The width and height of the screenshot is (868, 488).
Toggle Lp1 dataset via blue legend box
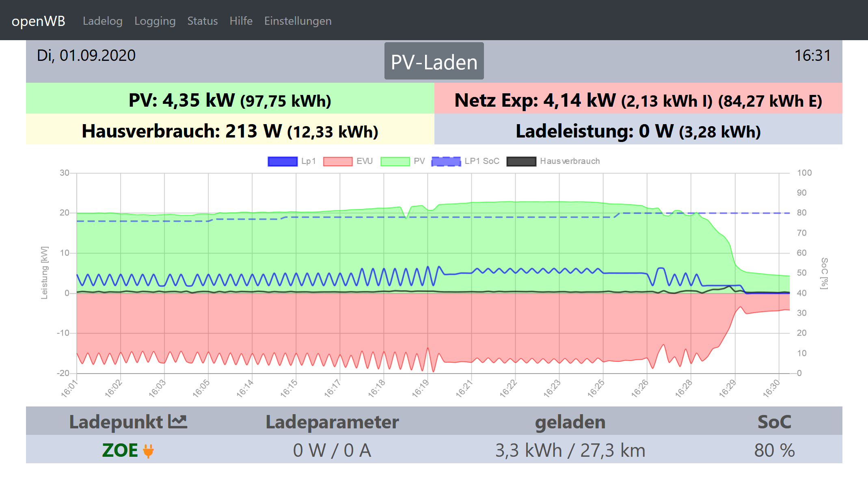click(283, 161)
